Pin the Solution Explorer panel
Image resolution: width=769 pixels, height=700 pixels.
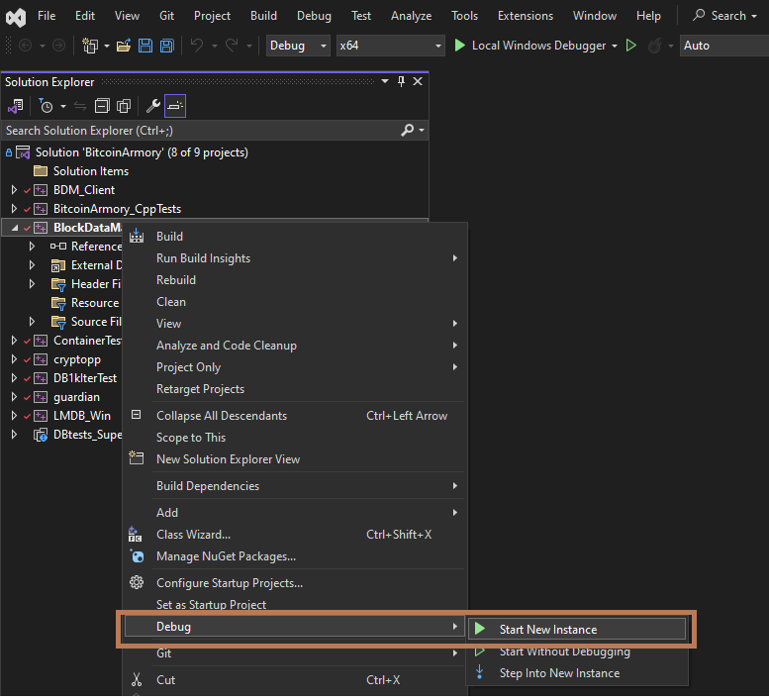point(401,81)
